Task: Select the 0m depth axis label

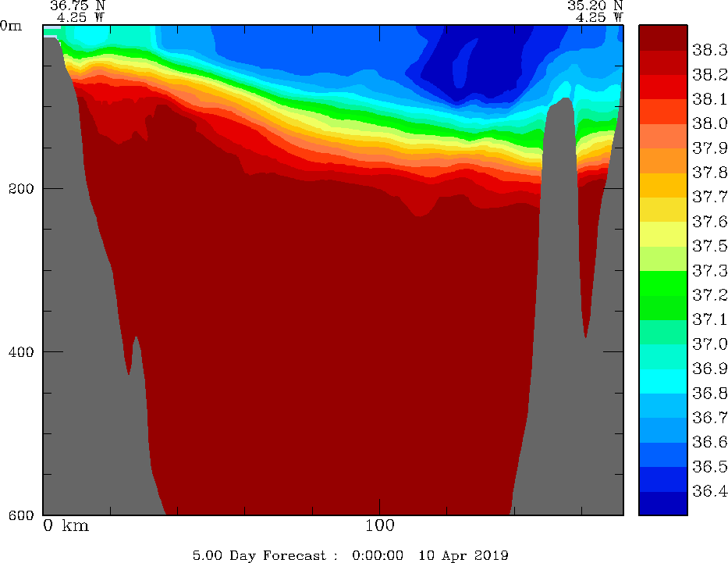Action: 11,26
